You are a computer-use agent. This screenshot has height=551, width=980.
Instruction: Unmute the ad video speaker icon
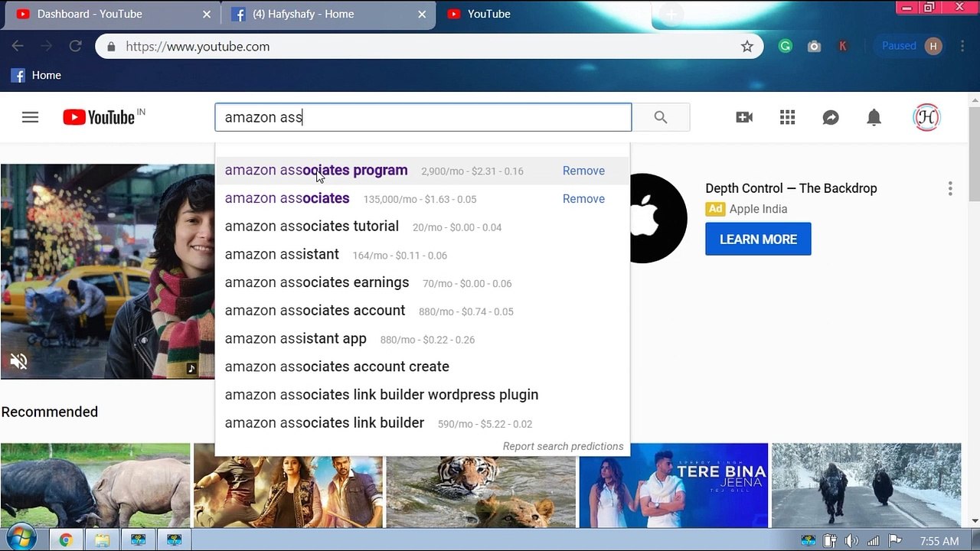[18, 361]
